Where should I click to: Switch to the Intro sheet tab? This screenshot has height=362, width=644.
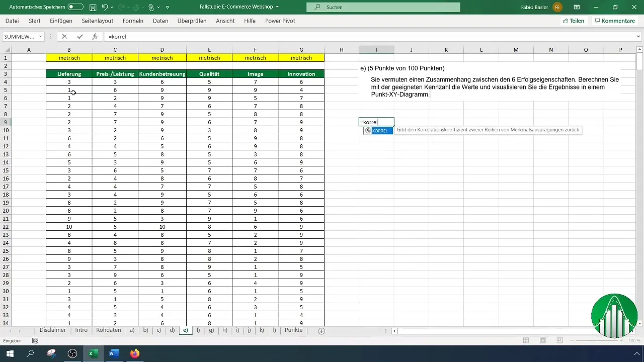click(82, 330)
